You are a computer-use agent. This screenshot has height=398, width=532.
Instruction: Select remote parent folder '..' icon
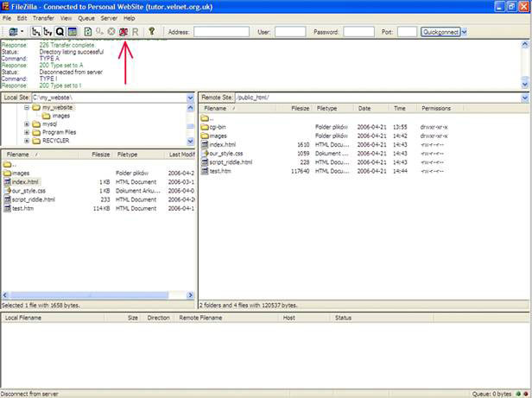click(x=205, y=118)
